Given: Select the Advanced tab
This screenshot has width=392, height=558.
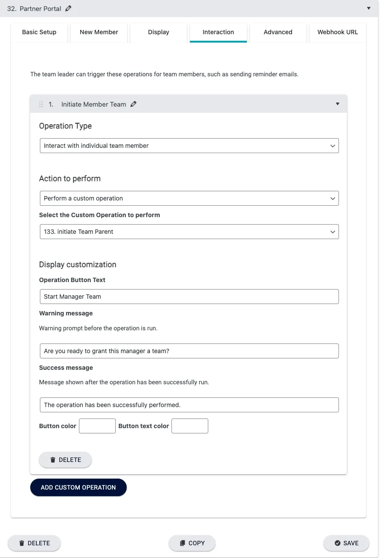Looking at the screenshot, I should (278, 32).
